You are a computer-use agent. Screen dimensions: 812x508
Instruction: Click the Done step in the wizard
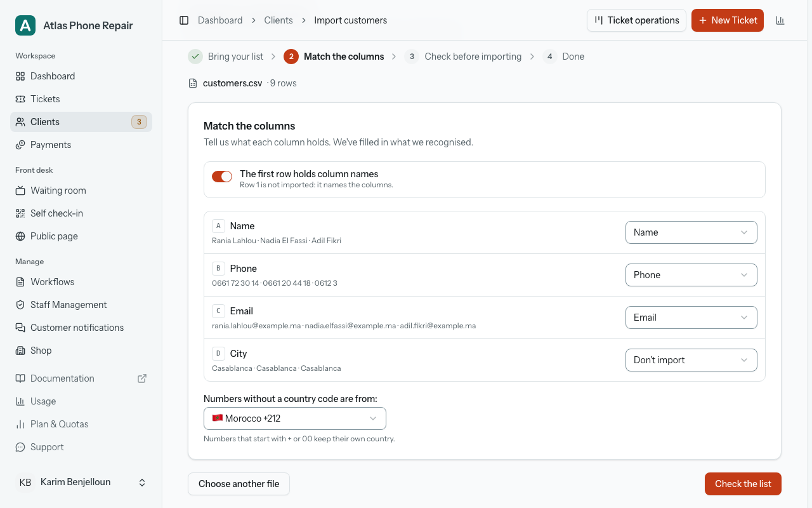564,57
